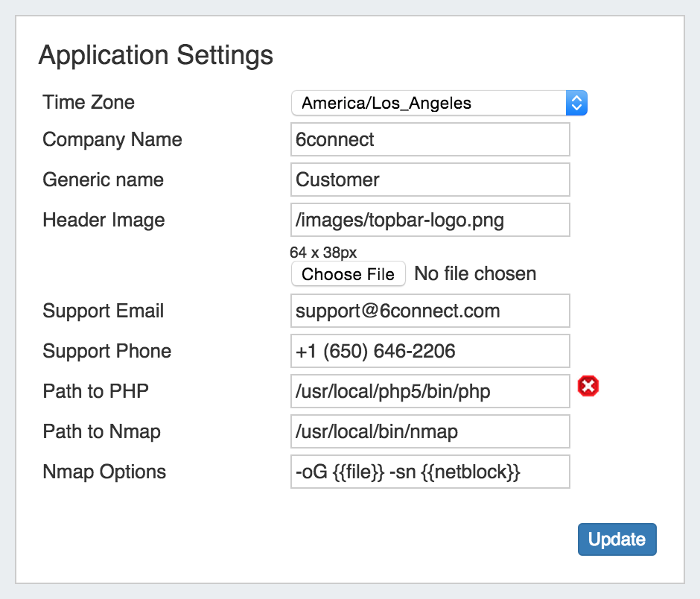Viewport: 700px width, 599px height.
Task: Click the Generic name field containing Customer
Action: click(430, 180)
